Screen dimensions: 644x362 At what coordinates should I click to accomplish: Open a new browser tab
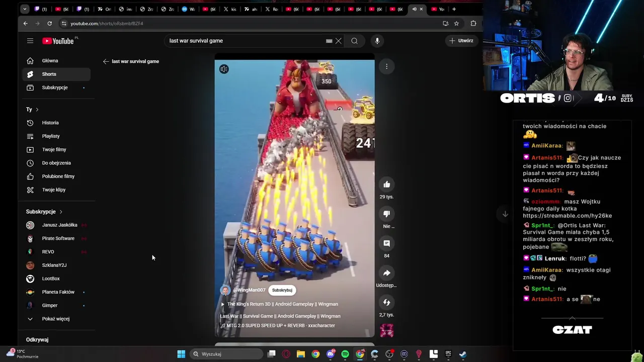point(454,9)
